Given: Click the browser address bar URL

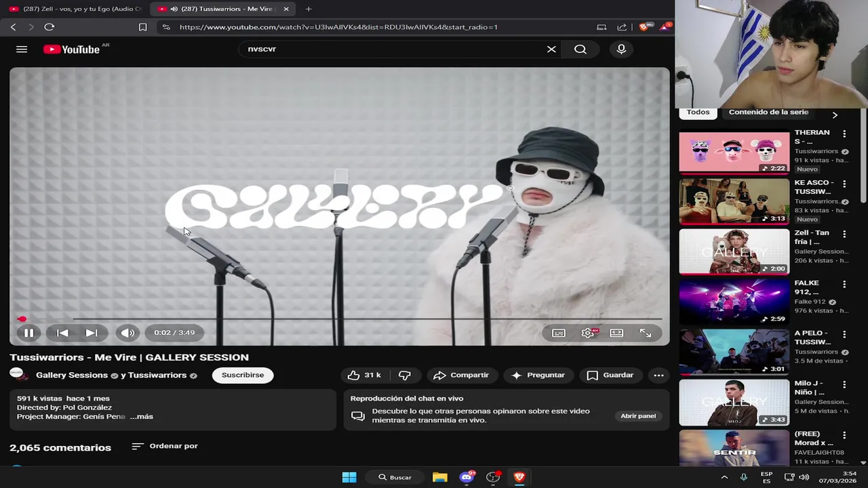Looking at the screenshot, I should click(338, 27).
